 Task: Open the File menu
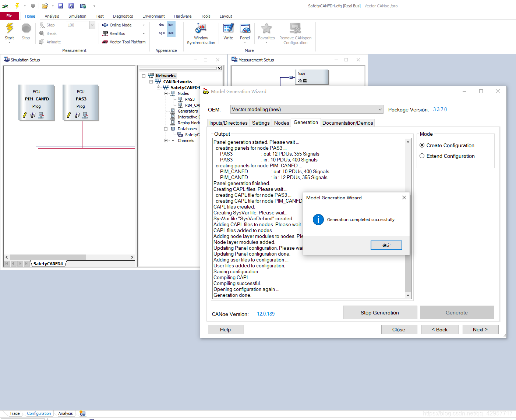coord(10,16)
